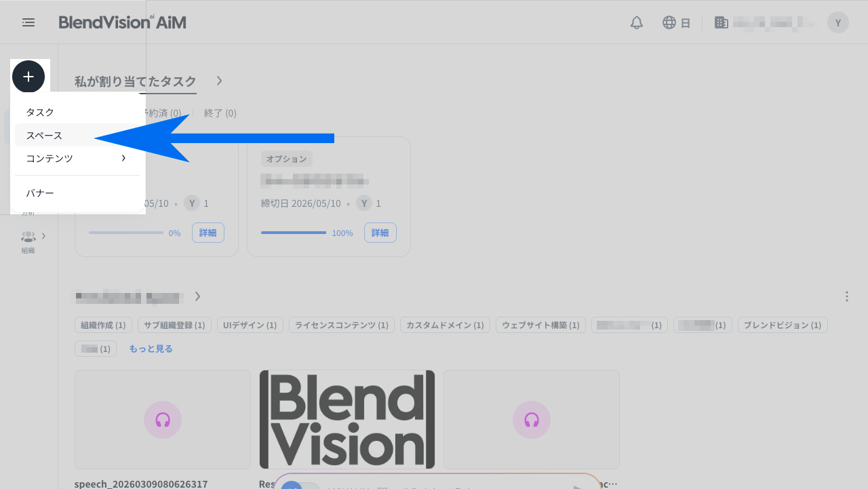The image size is (868, 489).
Task: Click the オプション tag on task card
Action: [287, 159]
